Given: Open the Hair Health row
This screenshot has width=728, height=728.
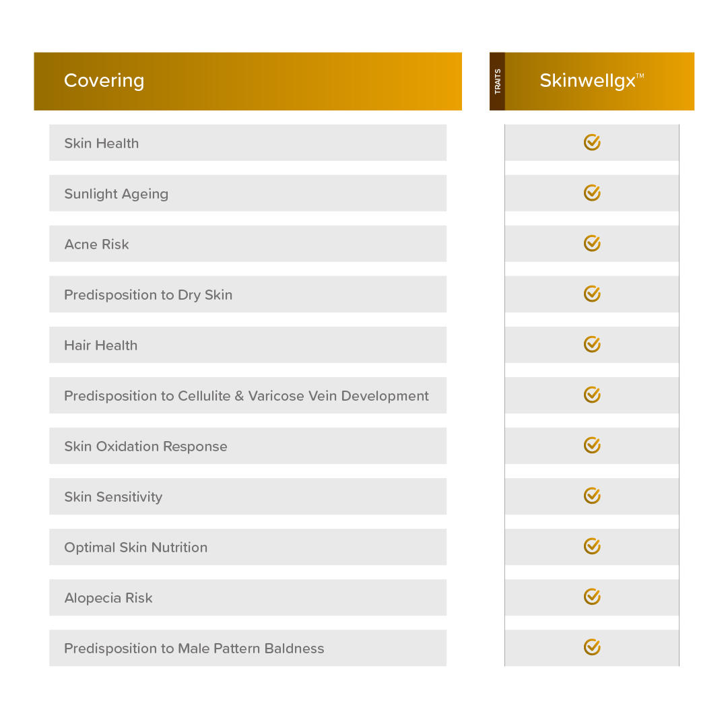Looking at the screenshot, I should pyautogui.click(x=248, y=345).
